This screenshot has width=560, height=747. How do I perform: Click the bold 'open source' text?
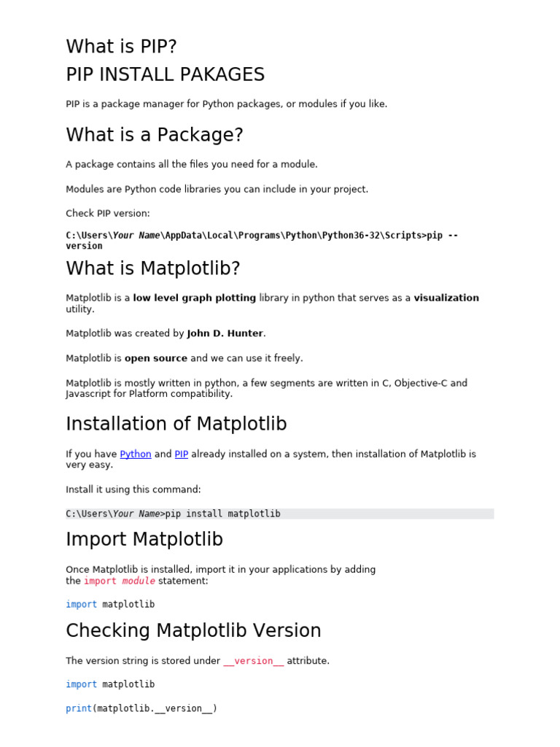point(156,358)
